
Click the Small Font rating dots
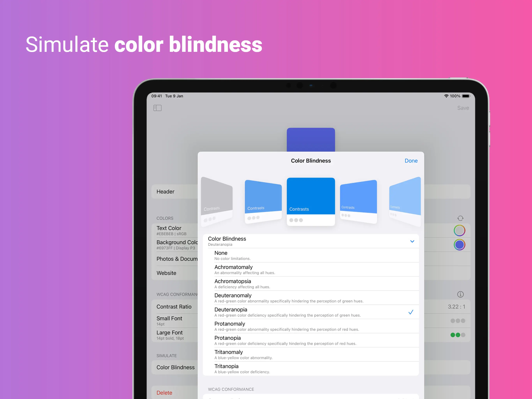pos(458,320)
